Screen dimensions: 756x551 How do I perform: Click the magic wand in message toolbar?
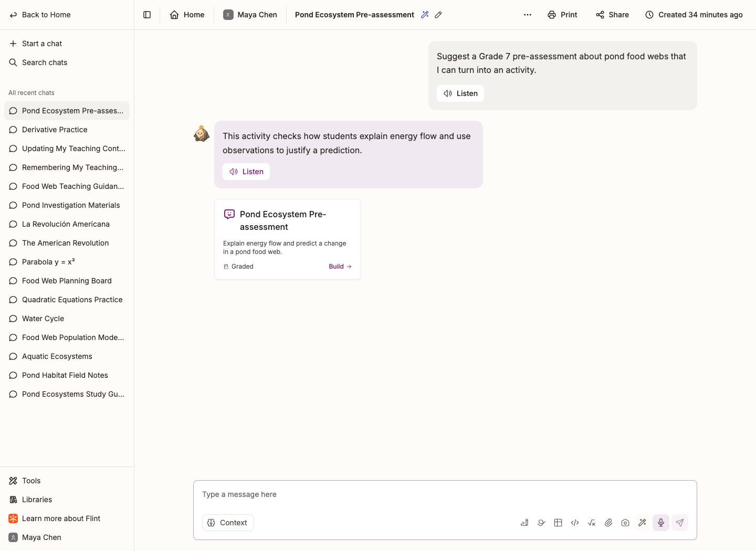642,523
